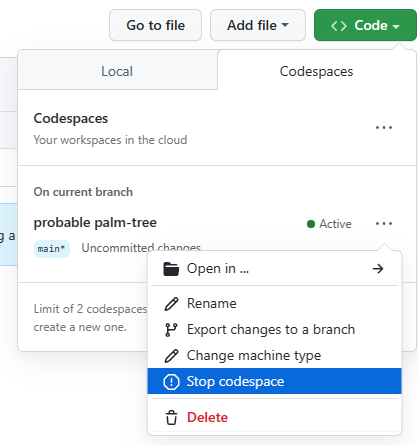Screen dimensions: 418x445
Task: Click the pencil icon next to Rename
Action: pyautogui.click(x=171, y=304)
